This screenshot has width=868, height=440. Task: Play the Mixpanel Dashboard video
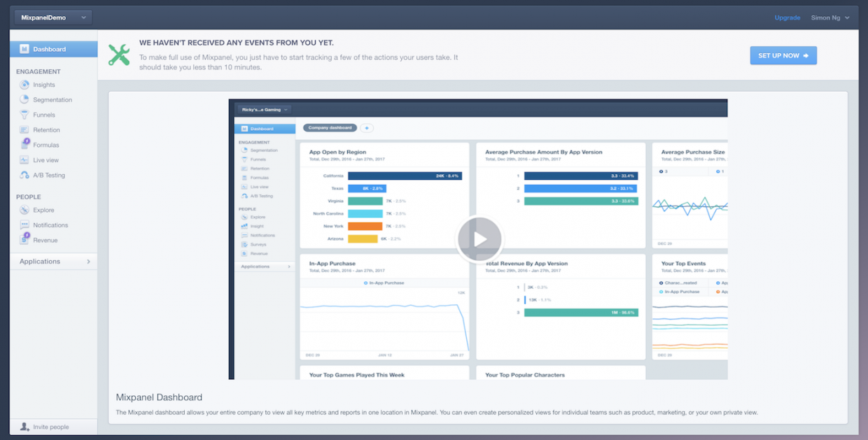pyautogui.click(x=479, y=239)
